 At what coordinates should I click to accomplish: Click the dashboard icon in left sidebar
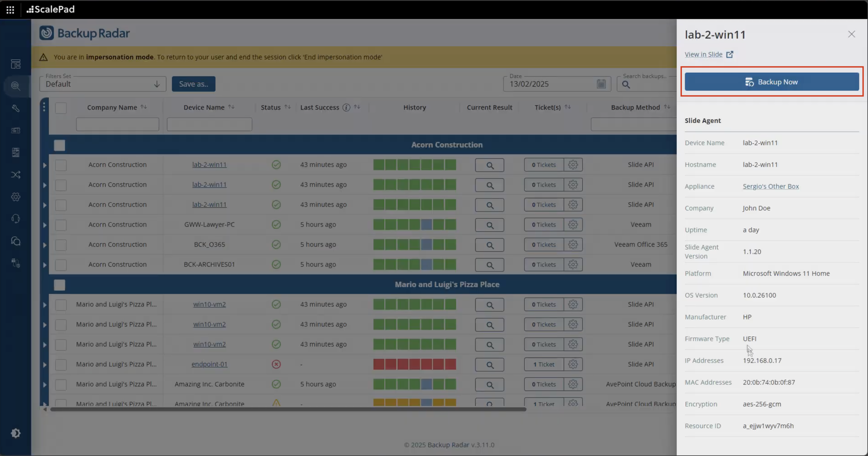click(15, 64)
